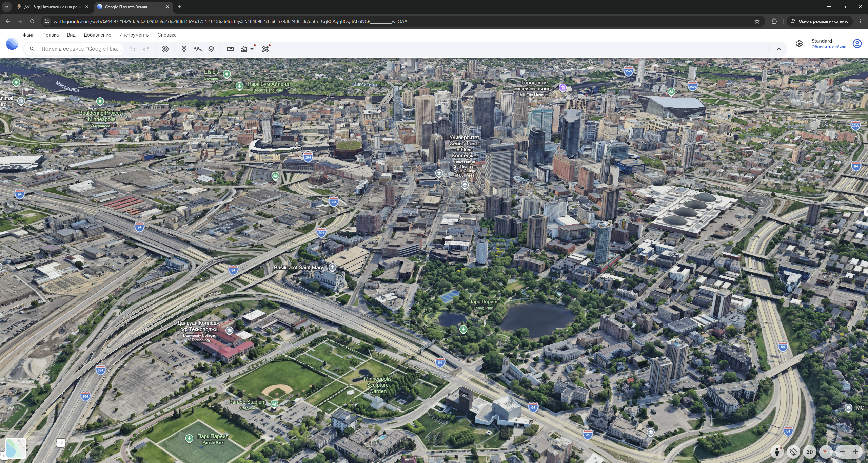
Task: Open the map layers icon in toolbar
Action: (211, 49)
